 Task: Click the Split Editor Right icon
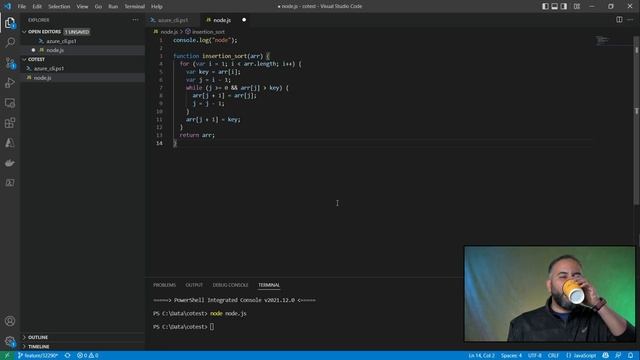619,20
